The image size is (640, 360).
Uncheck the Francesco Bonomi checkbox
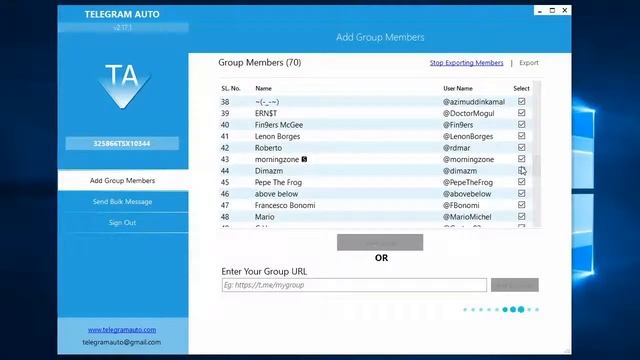click(521, 204)
